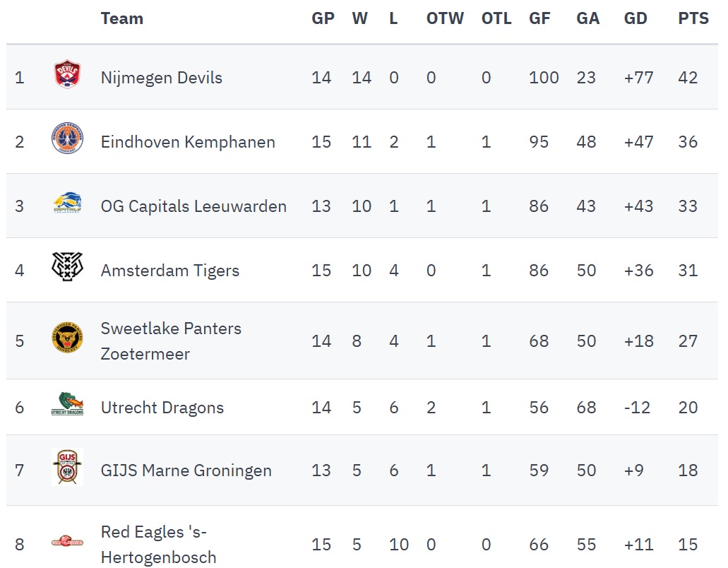Click the Sweetlake Panters Zoetermeer logo
The image size is (728, 568).
(x=67, y=338)
